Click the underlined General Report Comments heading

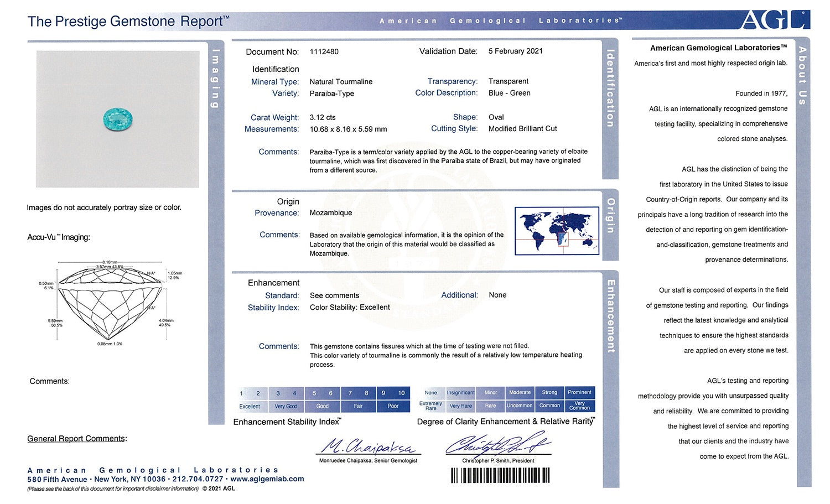pos(77,439)
